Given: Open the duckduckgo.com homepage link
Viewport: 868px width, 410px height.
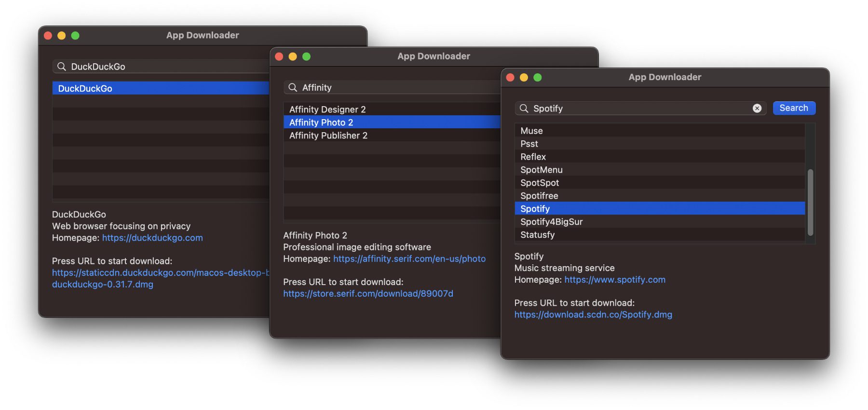Looking at the screenshot, I should (x=152, y=238).
